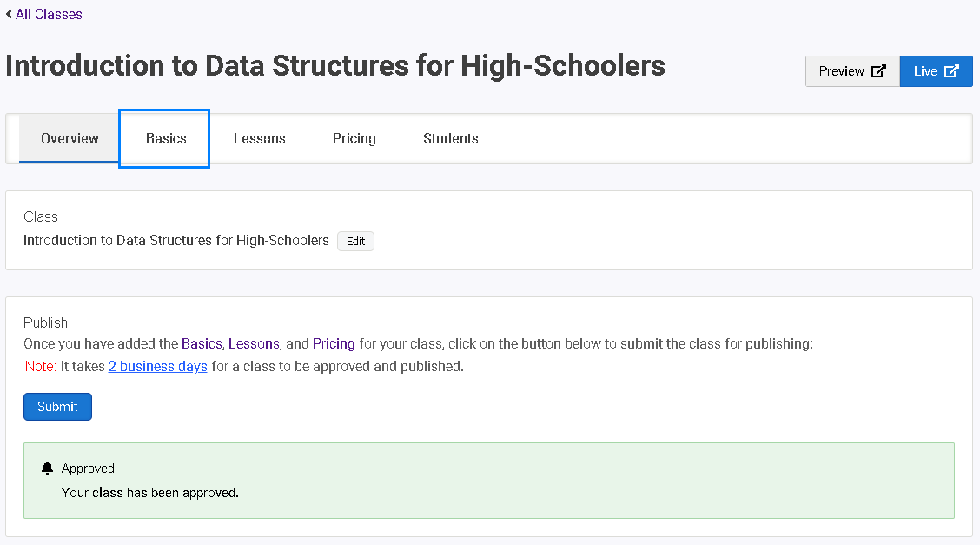Screen dimensions: 980x545
Task: Follow the Pricing link in Publish text
Action: (x=334, y=343)
